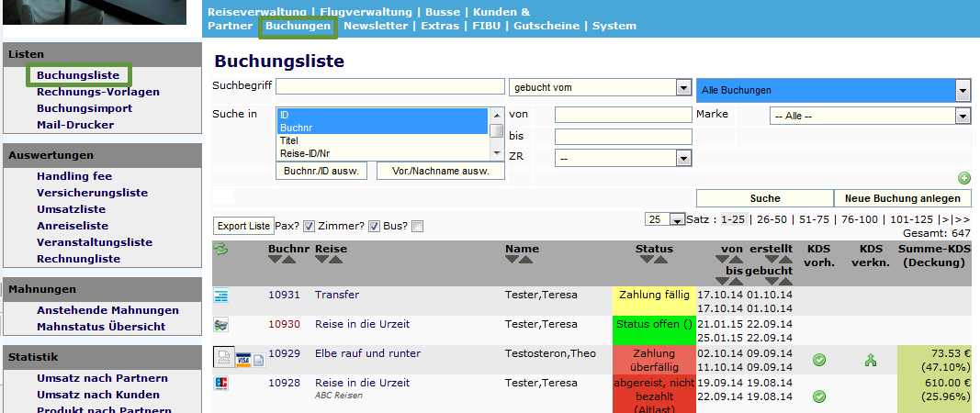Click the EC card icon for booking 10928
This screenshot has height=413, width=980.
(220, 383)
